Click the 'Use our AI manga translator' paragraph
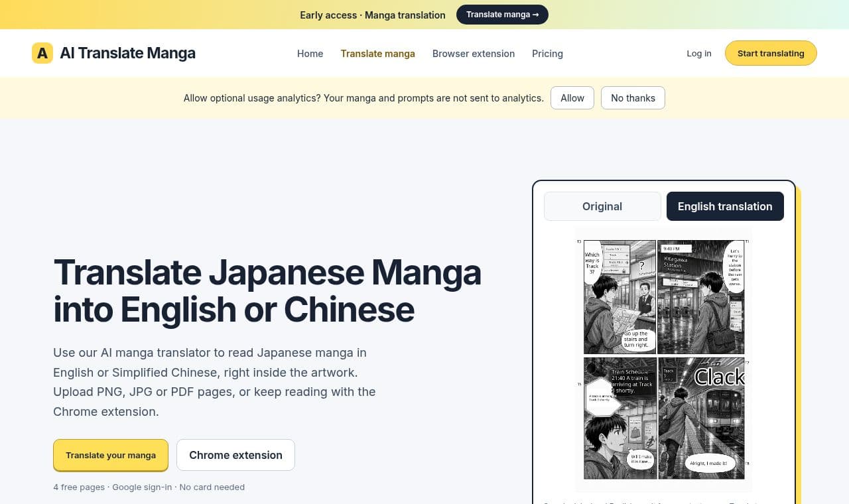This screenshot has width=849, height=504. click(x=215, y=382)
